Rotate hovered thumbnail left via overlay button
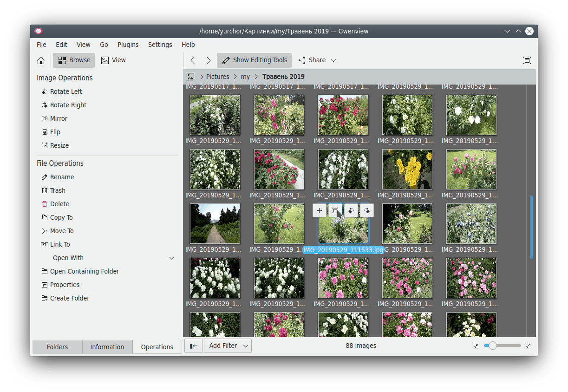The width and height of the screenshot is (568, 392). click(351, 211)
